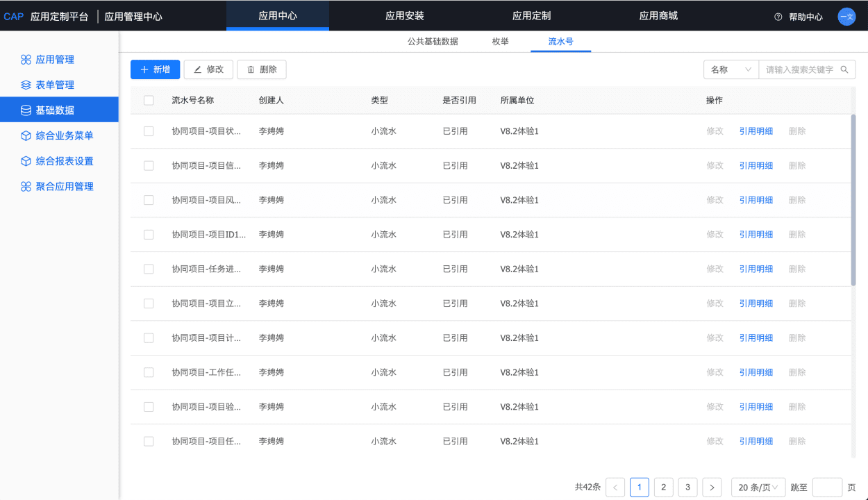868x500 pixels.
Task: Focus the 跳至 page number input
Action: tap(827, 487)
